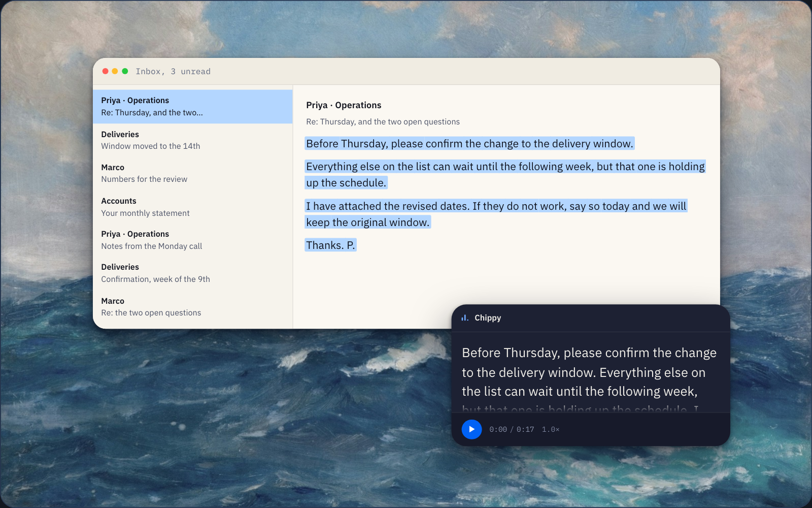The width and height of the screenshot is (812, 508).
Task: Click the sentence 'Before Thursday, please confirm...' in email
Action: [469, 144]
